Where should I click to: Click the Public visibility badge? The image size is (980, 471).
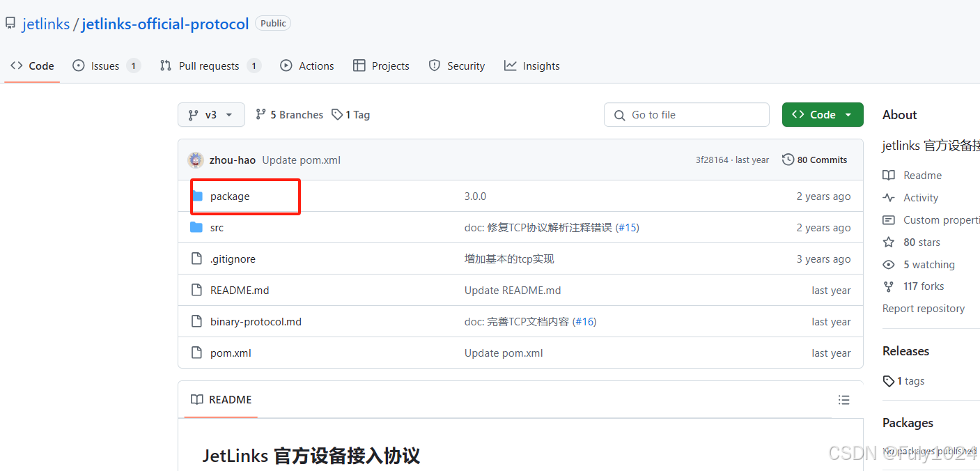click(x=273, y=23)
